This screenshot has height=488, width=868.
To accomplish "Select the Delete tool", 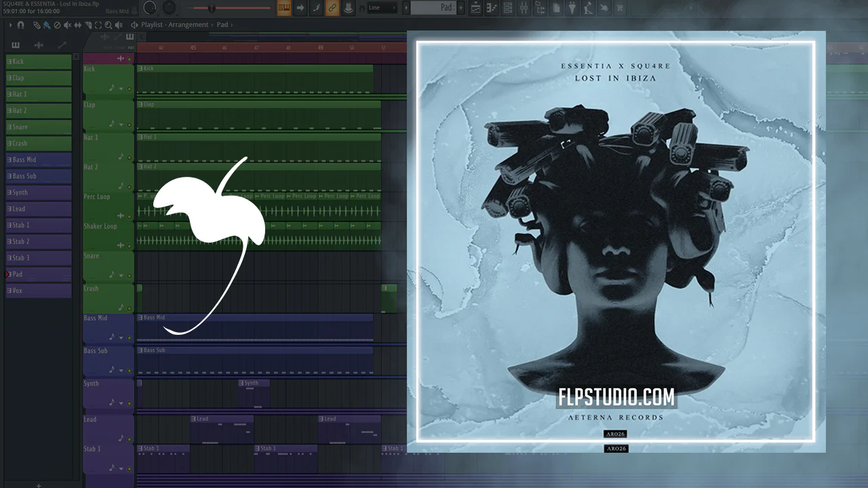I will (57, 25).
